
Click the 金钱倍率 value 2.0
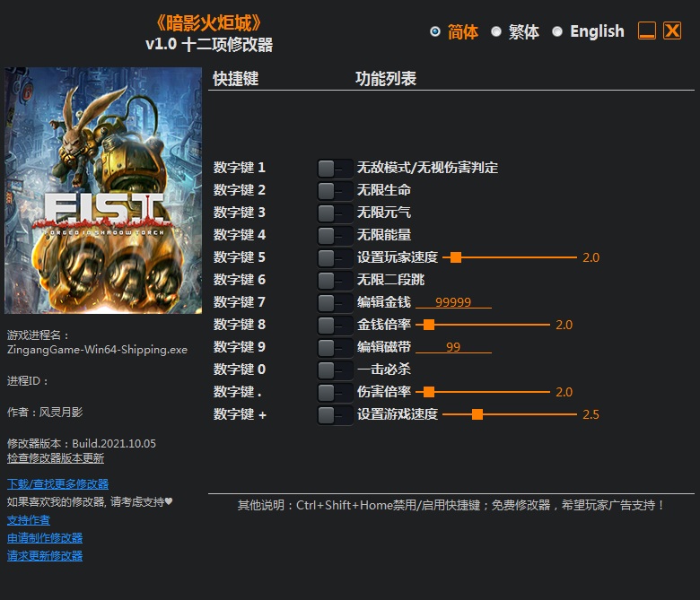(564, 325)
